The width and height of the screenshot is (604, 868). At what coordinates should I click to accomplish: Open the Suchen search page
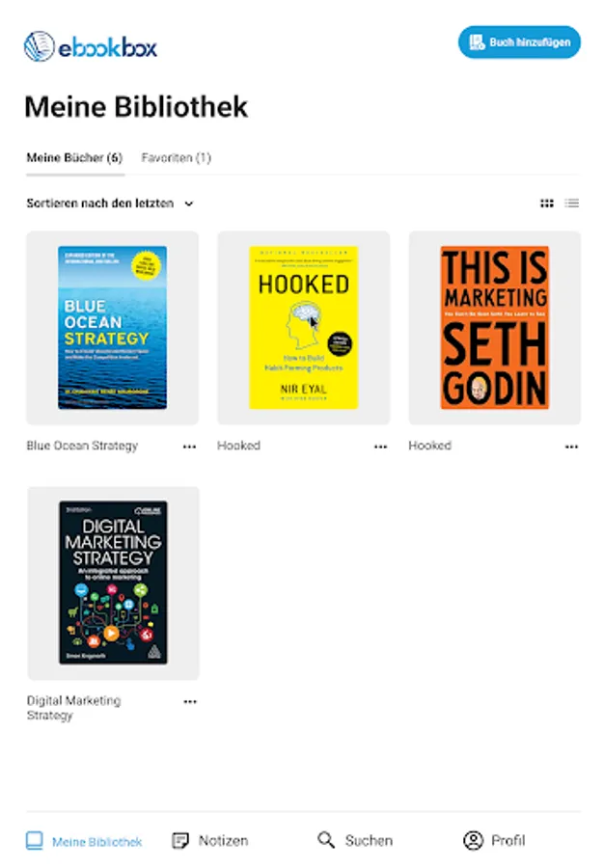[355, 840]
